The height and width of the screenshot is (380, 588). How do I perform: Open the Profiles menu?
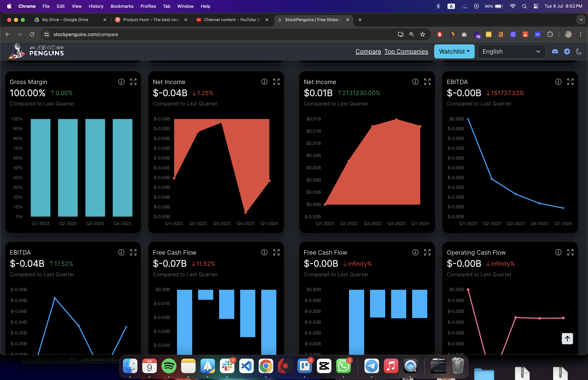[x=148, y=6]
